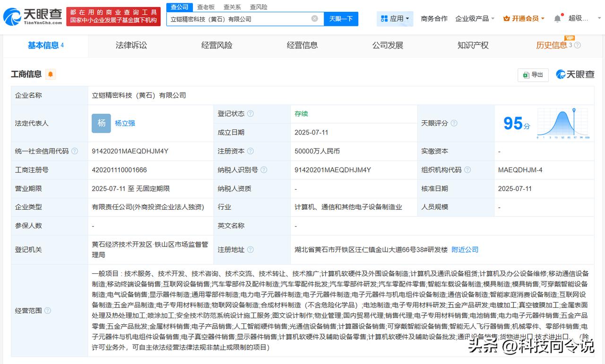Click the 导出 export button

point(533,75)
